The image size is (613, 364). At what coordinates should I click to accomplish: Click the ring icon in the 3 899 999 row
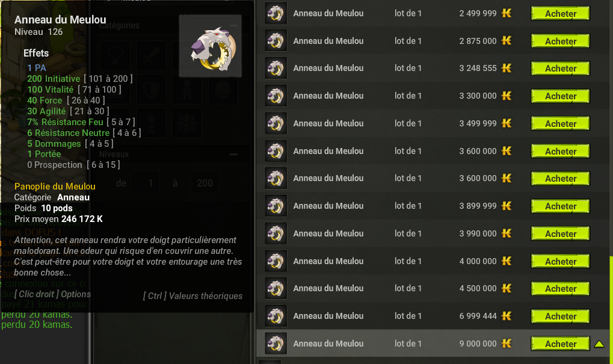pyautogui.click(x=276, y=206)
